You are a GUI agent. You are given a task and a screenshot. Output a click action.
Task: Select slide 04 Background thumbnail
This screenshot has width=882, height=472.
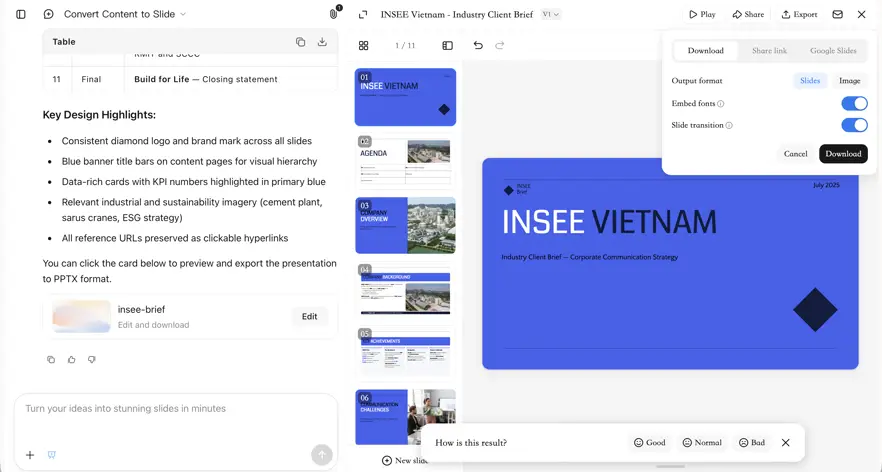click(405, 290)
